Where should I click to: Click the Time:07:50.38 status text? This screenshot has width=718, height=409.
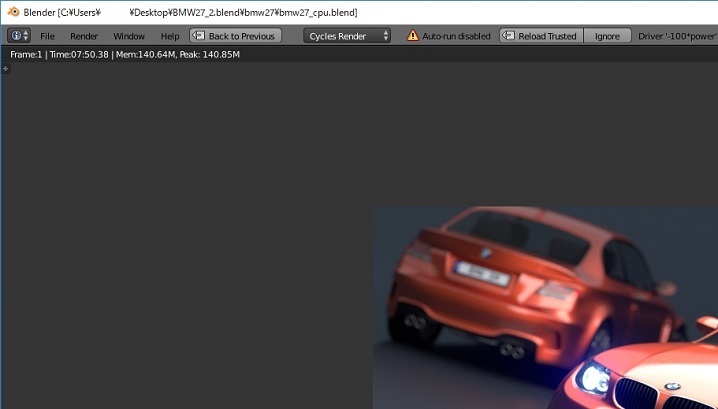79,55
